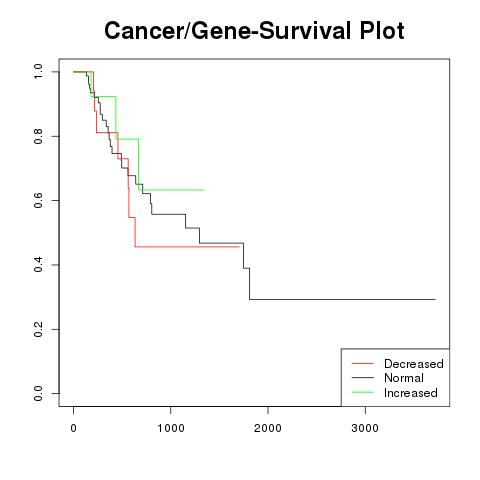Click the 0 x-axis tick label

click(x=74, y=428)
